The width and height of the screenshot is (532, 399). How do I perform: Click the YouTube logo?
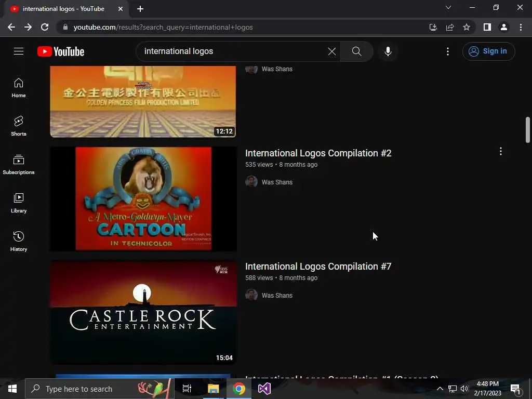pos(61,51)
